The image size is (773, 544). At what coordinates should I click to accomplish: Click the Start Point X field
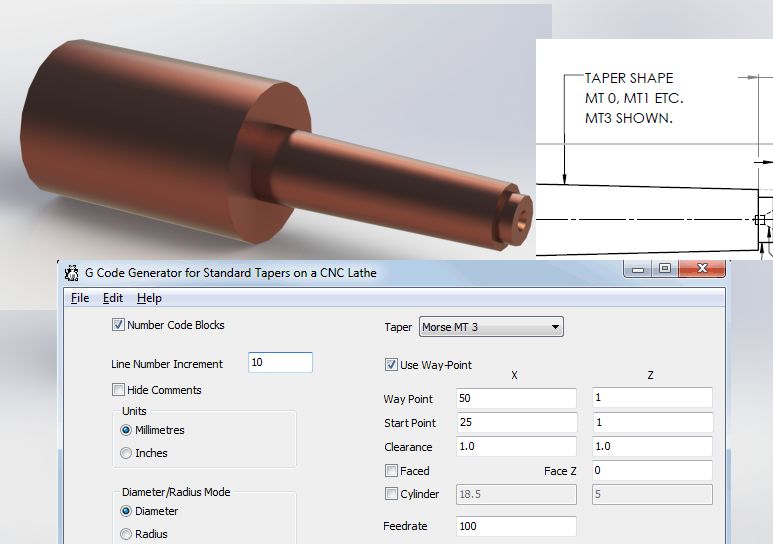click(516, 422)
